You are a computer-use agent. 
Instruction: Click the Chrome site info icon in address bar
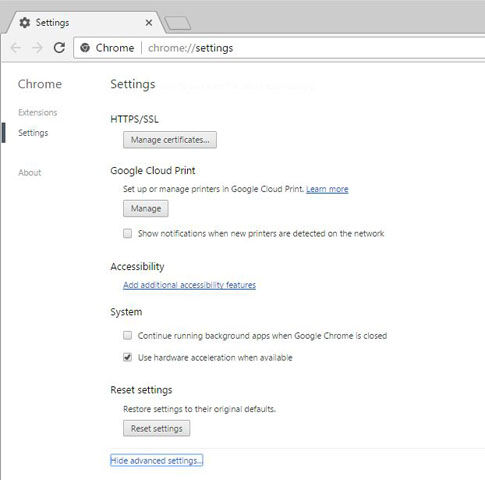tap(85, 48)
